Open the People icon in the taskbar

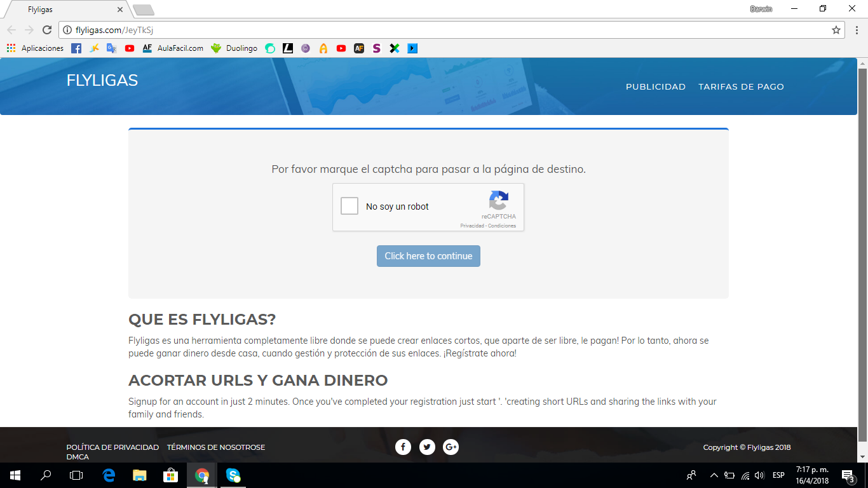[x=692, y=475]
